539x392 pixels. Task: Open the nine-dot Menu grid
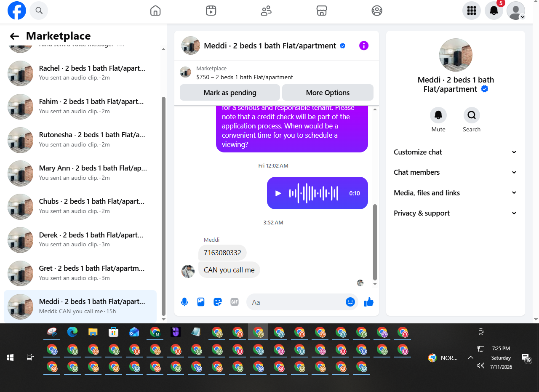pyautogui.click(x=472, y=11)
